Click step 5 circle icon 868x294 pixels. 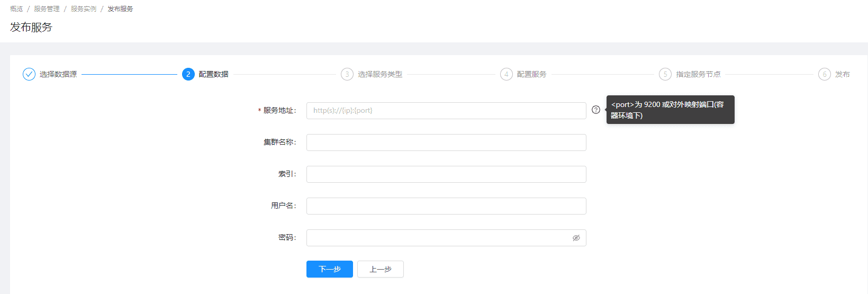(x=665, y=74)
